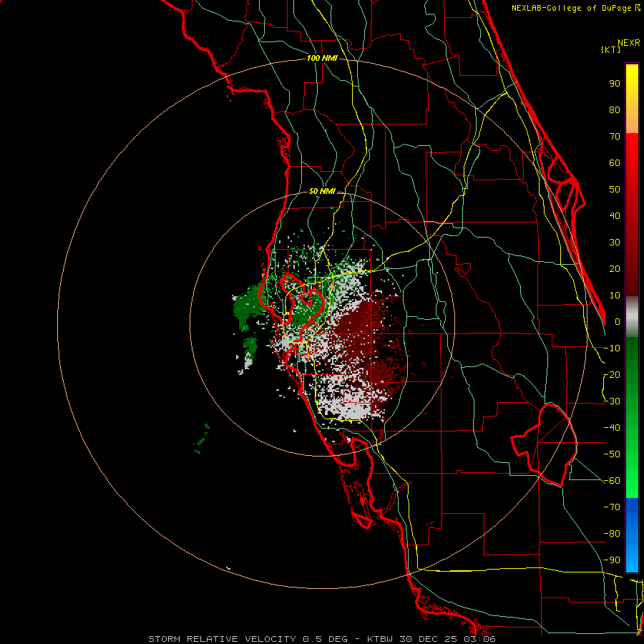The width and height of the screenshot is (644, 644).
Task: Click the KT units label above the color bar
Action: pos(611,49)
